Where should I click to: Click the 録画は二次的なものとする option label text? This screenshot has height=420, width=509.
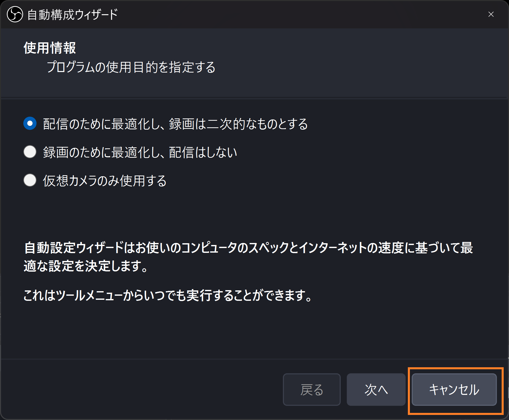coord(238,124)
